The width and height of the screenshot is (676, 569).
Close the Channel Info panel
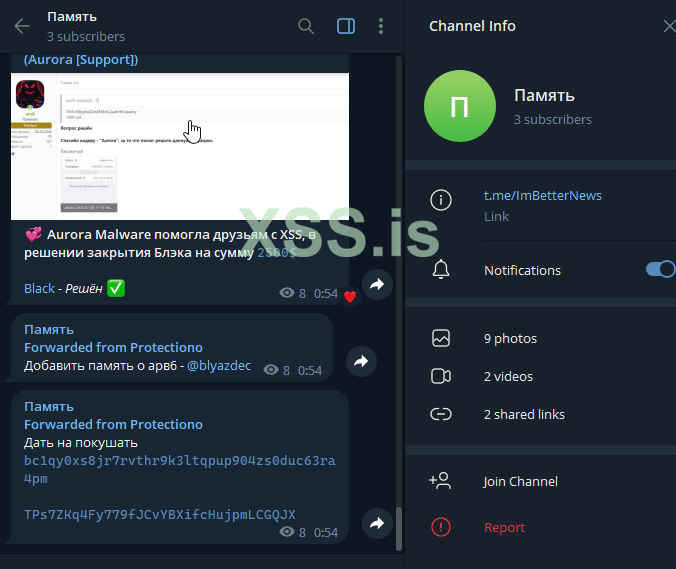669,26
